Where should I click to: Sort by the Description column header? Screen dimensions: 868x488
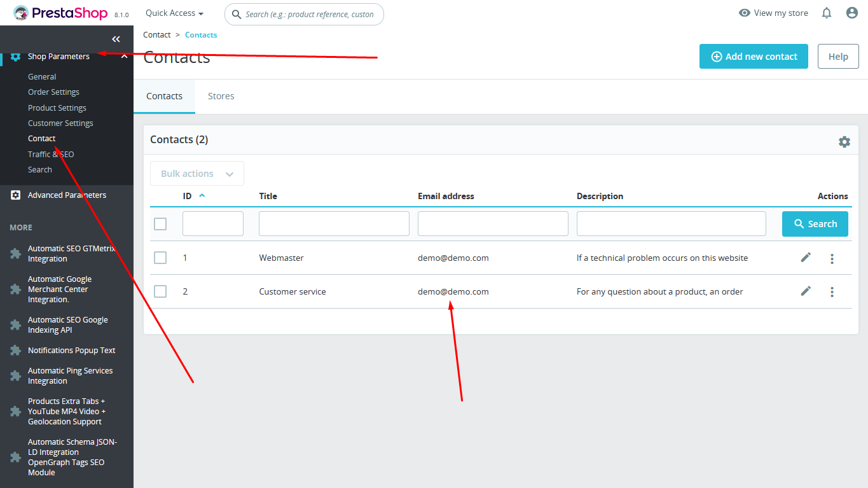coord(600,196)
